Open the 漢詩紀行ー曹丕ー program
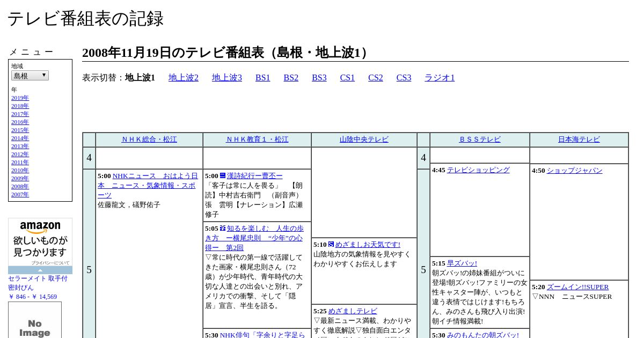 (254, 175)
